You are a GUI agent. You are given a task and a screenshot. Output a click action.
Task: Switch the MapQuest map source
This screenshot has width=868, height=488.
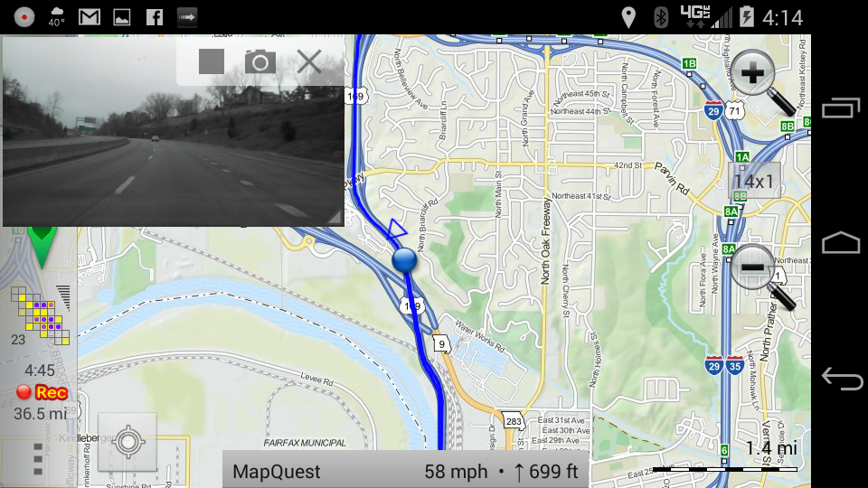point(277,472)
